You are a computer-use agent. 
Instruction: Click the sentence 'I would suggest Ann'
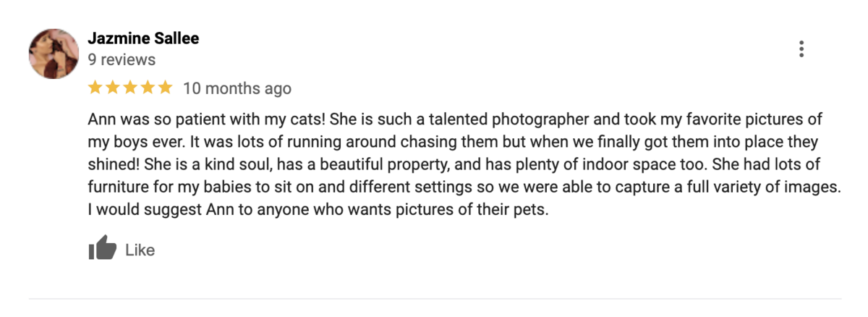(x=319, y=211)
